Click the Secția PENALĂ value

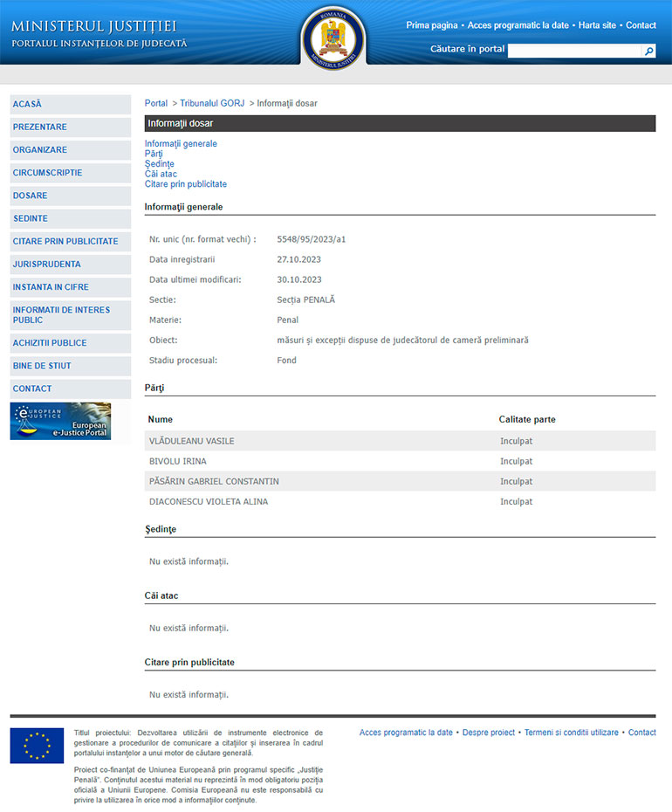pyautogui.click(x=306, y=299)
